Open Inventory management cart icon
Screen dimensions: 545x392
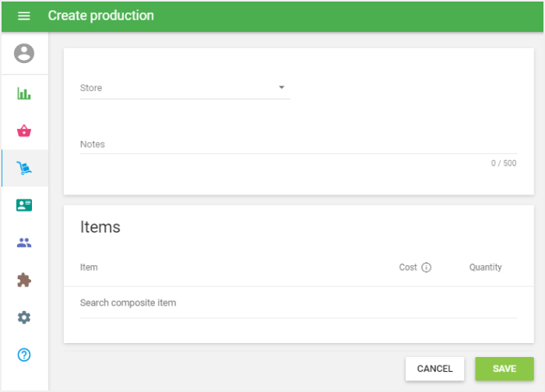point(24,168)
